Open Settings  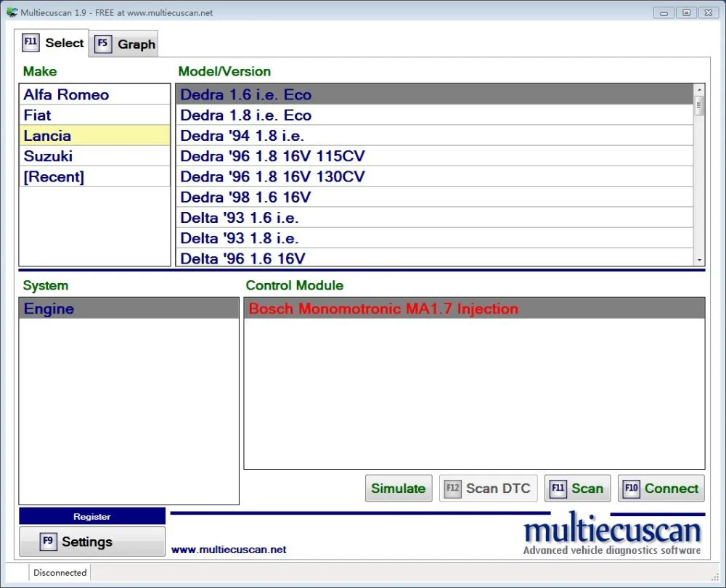[x=92, y=542]
